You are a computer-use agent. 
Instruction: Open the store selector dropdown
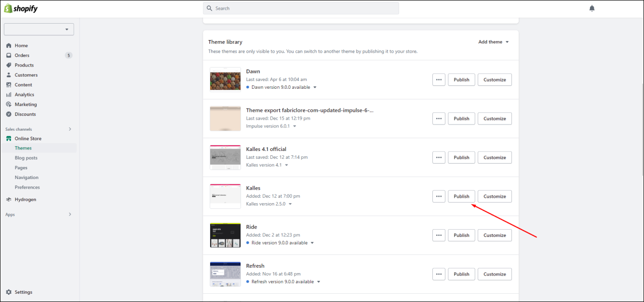[39, 29]
